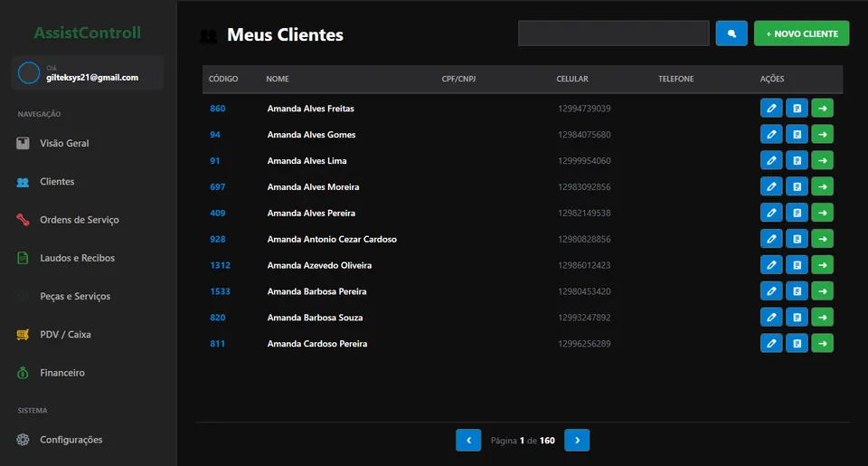Go to next page arrow
Viewport: 868px width, 466px height.
coord(577,440)
